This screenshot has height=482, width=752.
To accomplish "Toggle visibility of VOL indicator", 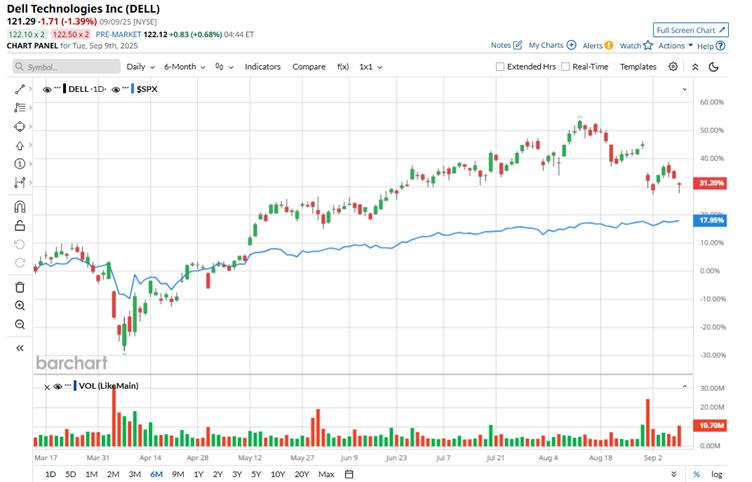I will (58, 387).
